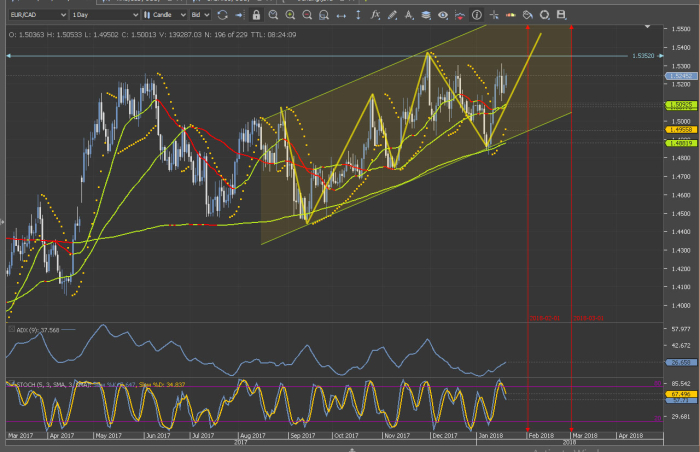Select the pencil drawing tool
This screenshot has width=700, height=452.
coord(392,15)
